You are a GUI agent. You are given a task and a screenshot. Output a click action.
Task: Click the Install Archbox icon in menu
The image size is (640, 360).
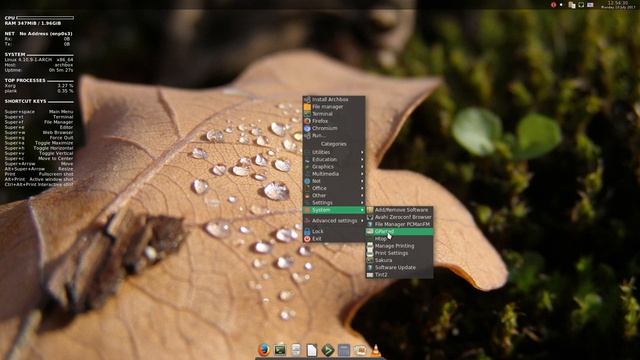point(307,100)
